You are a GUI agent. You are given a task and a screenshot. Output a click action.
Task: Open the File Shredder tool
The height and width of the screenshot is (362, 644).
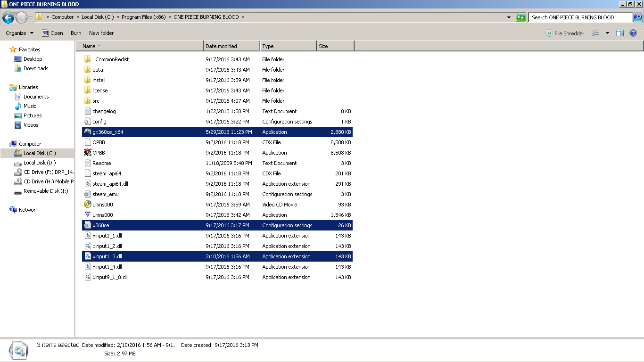565,33
